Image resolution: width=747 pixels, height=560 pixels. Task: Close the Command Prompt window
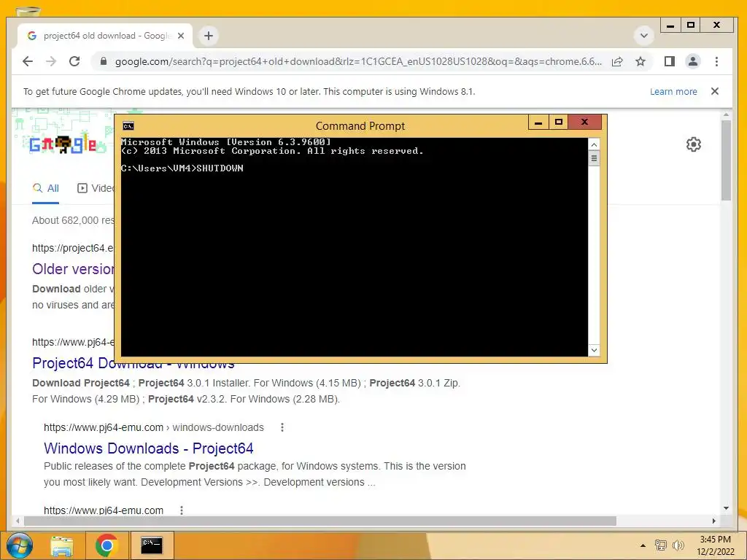pyautogui.click(x=584, y=122)
